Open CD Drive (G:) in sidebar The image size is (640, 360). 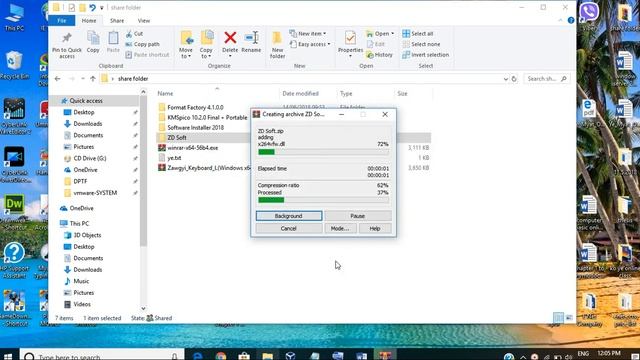pos(89,158)
